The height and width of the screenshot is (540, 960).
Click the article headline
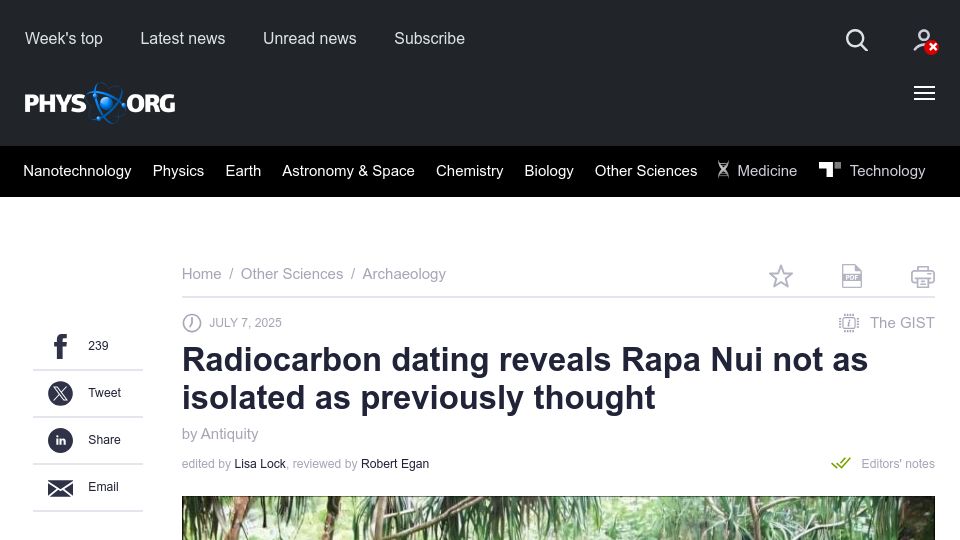point(525,378)
